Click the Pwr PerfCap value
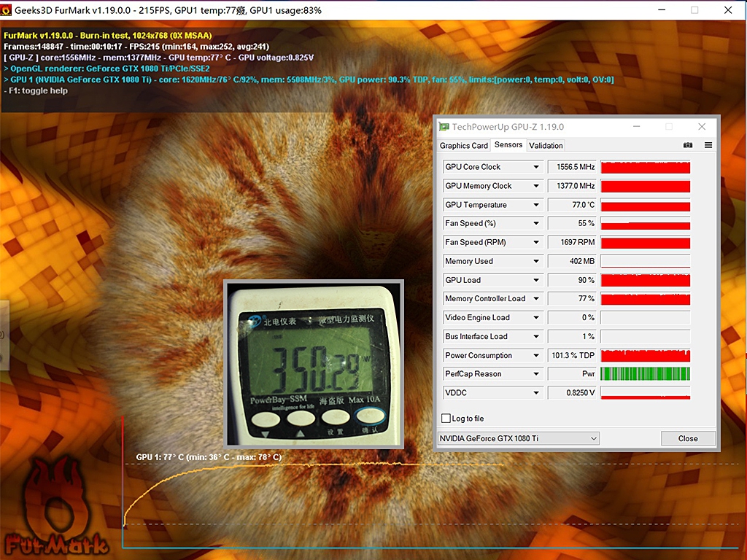The image size is (747, 560). pyautogui.click(x=572, y=374)
